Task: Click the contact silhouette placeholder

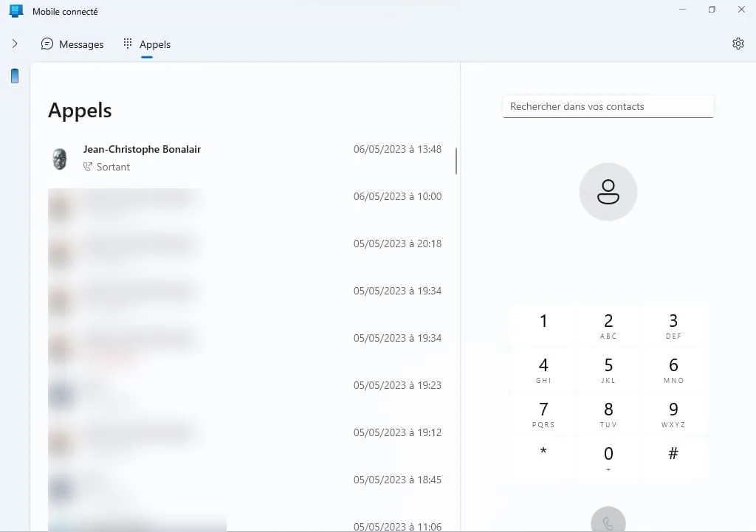Action: (x=607, y=191)
